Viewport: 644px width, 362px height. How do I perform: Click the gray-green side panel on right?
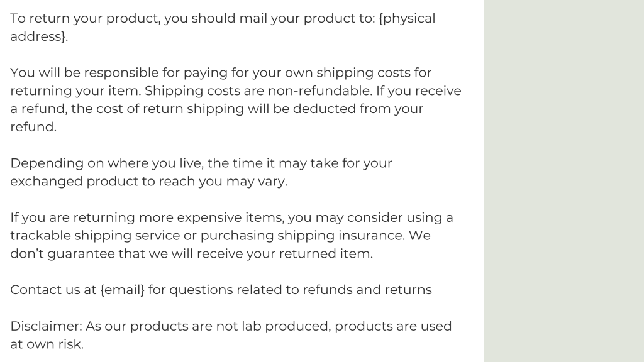[563, 181]
